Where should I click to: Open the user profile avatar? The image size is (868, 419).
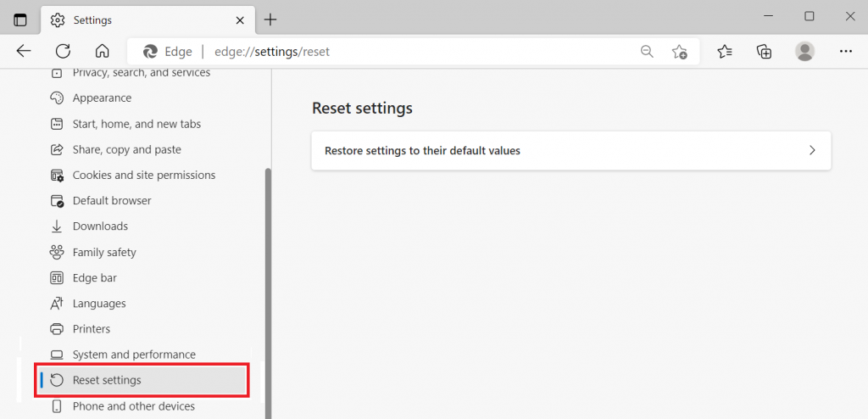(x=804, y=52)
